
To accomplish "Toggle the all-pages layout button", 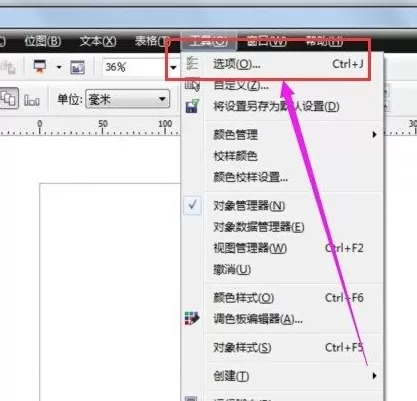I will coord(8,99).
